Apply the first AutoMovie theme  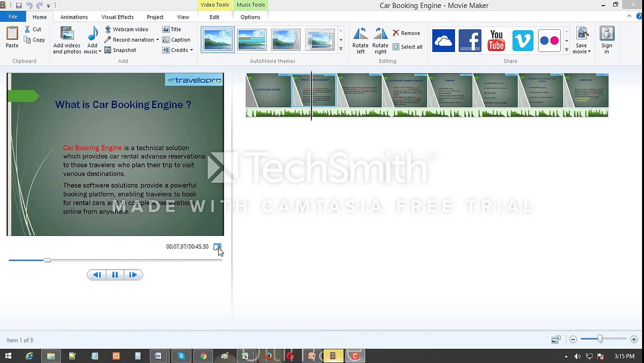pyautogui.click(x=218, y=40)
